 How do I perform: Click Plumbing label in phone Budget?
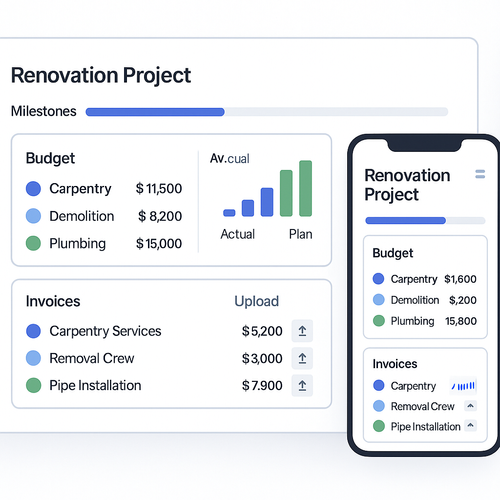pos(412,321)
